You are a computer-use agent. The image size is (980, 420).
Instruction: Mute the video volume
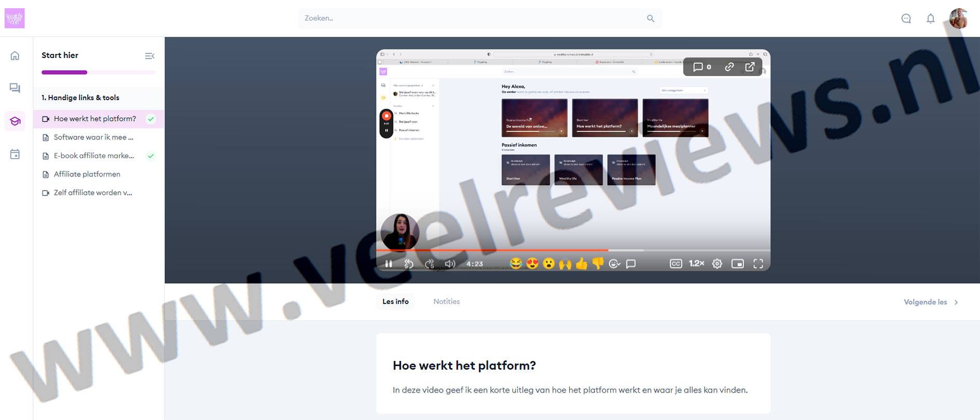point(450,263)
